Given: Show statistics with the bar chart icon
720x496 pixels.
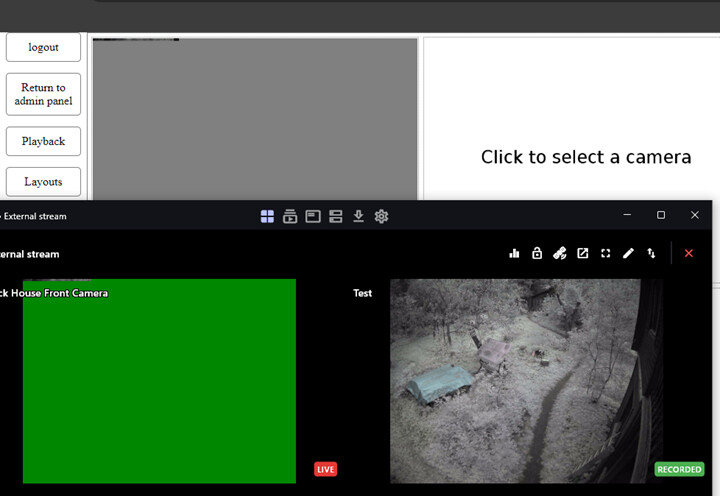Looking at the screenshot, I should click(x=514, y=254).
